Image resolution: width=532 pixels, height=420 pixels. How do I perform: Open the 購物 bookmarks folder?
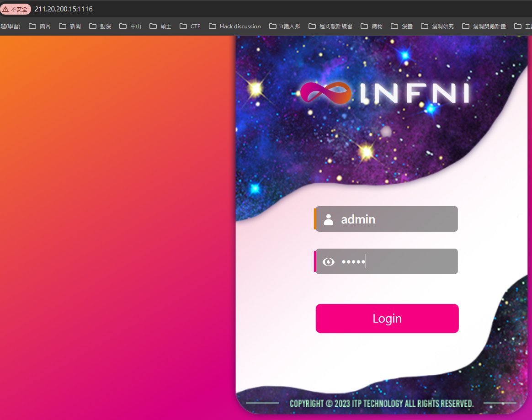[372, 26]
